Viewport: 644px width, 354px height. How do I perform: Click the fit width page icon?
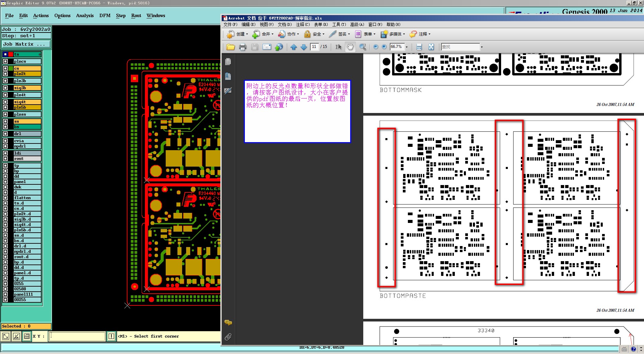coord(419,47)
